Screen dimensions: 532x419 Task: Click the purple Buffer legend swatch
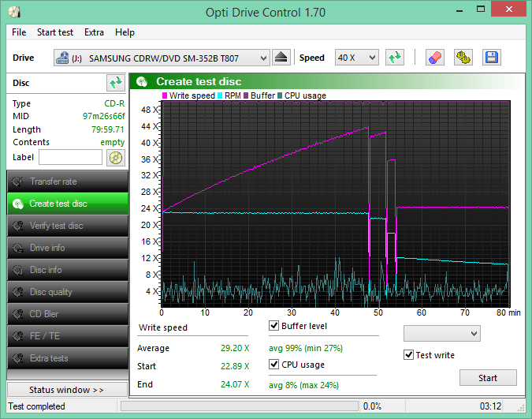246,95
